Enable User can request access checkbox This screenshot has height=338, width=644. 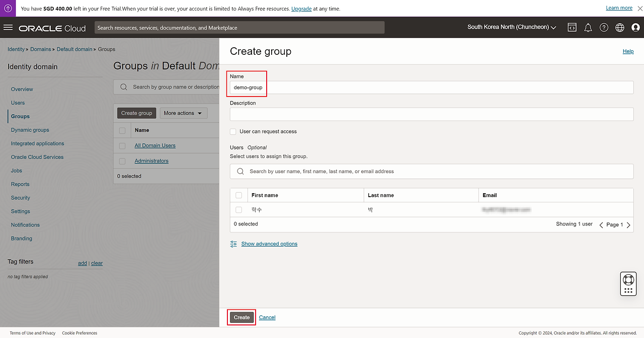(x=233, y=132)
